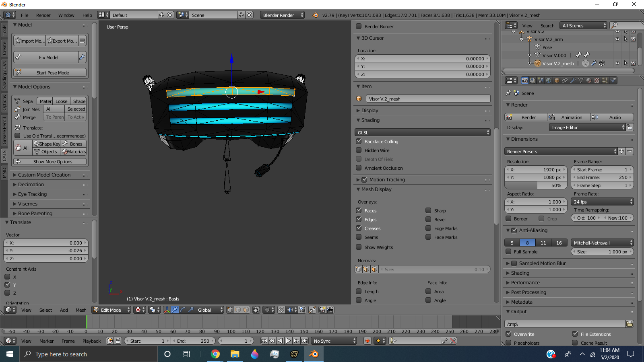Open Object properties tab cube icon
Image resolution: width=644 pixels, height=362 pixels.
(557, 80)
